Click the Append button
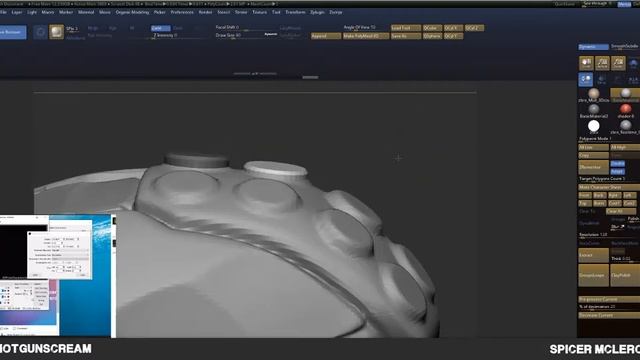640x360 pixels. point(326,36)
